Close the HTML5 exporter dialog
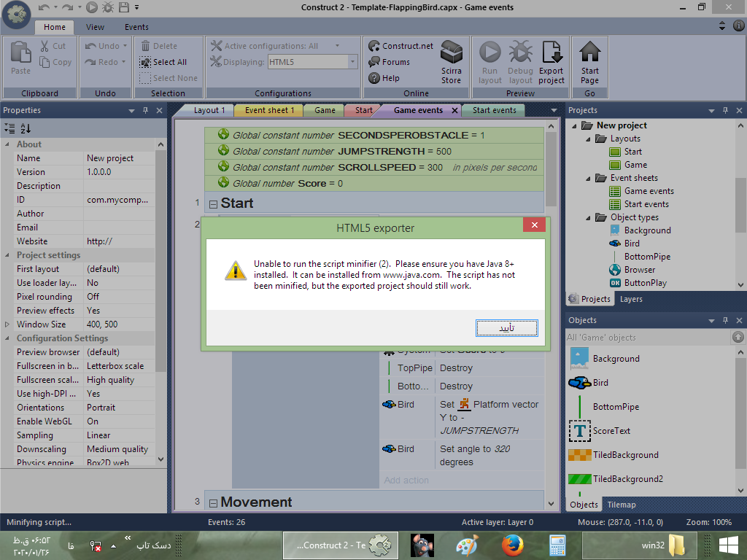Image resolution: width=747 pixels, height=560 pixels. point(534,225)
